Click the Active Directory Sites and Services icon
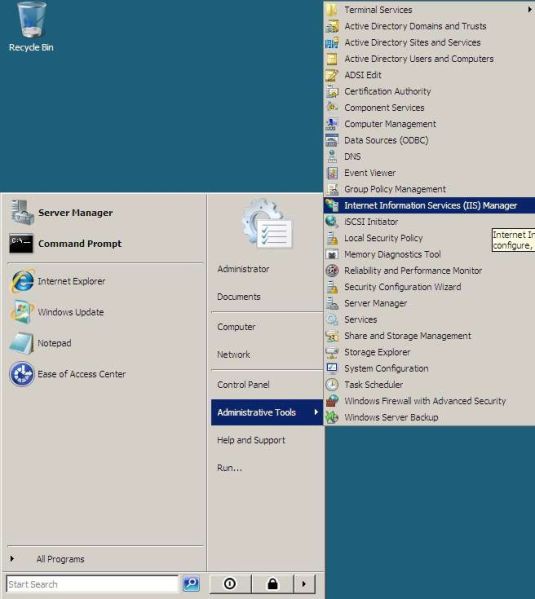535x599 pixels. click(332, 43)
